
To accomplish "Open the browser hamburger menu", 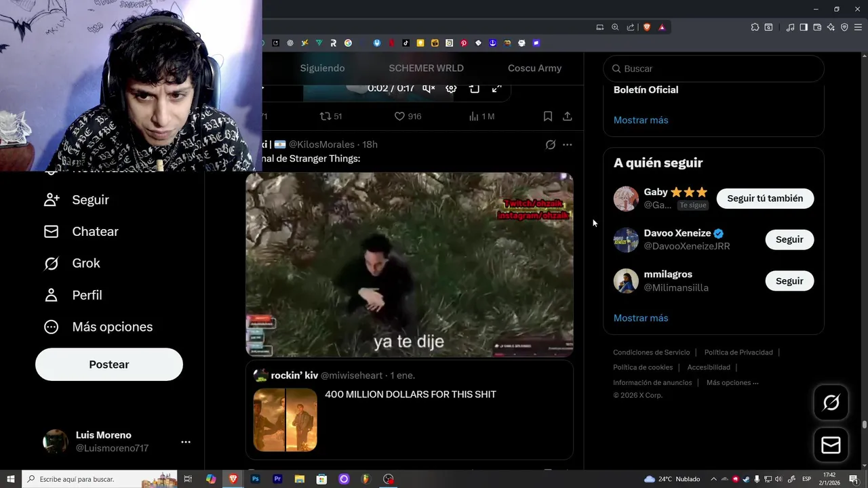I will [858, 27].
